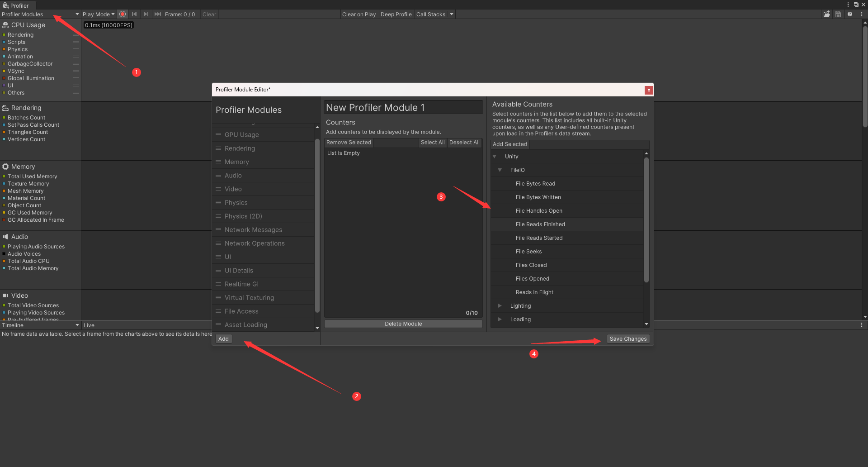
Task: Jump to the previous frame
Action: 134,14
